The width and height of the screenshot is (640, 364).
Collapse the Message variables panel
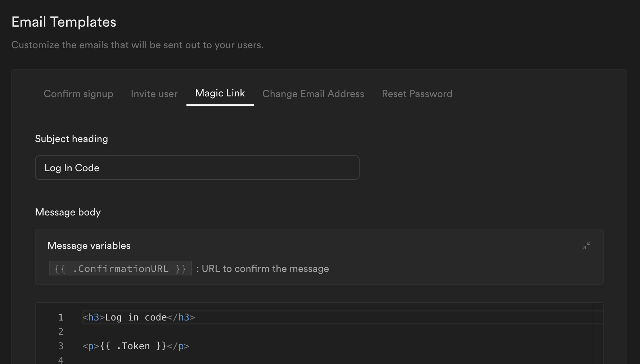(586, 245)
